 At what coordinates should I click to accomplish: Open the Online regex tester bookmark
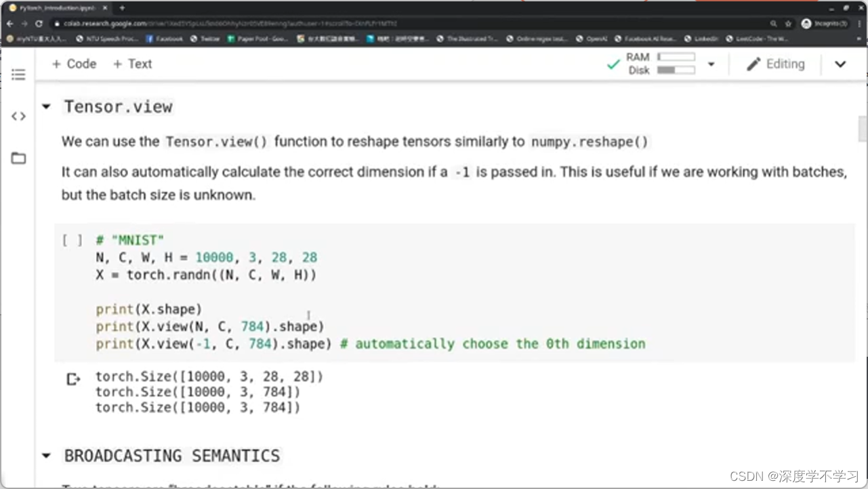tap(537, 39)
